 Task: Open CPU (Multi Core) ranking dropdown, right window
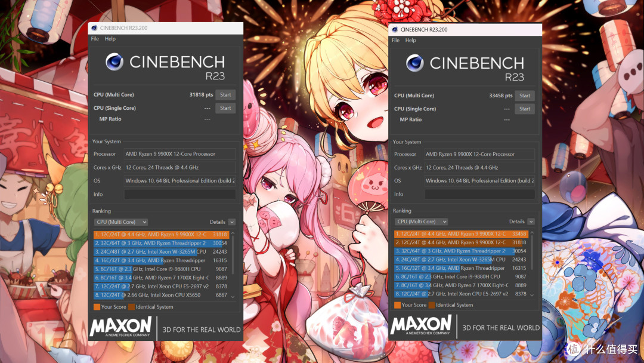pos(421,222)
